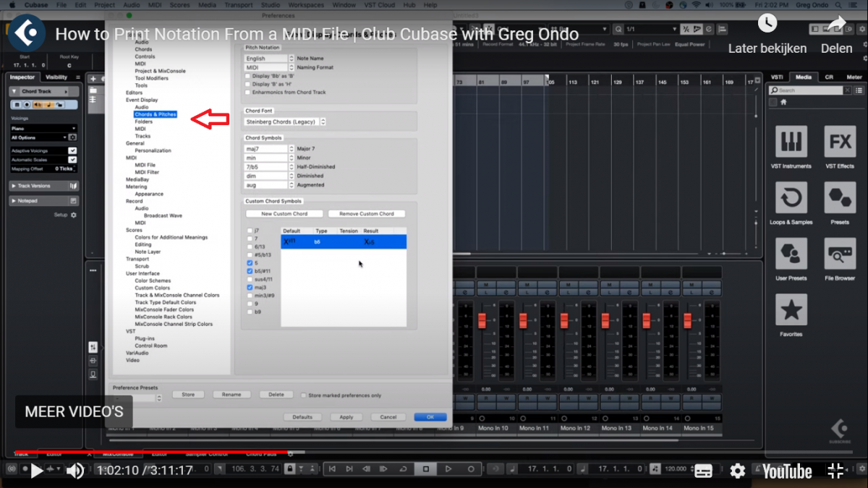The height and width of the screenshot is (488, 868).
Task: Click New Custom Chord button
Action: (284, 214)
